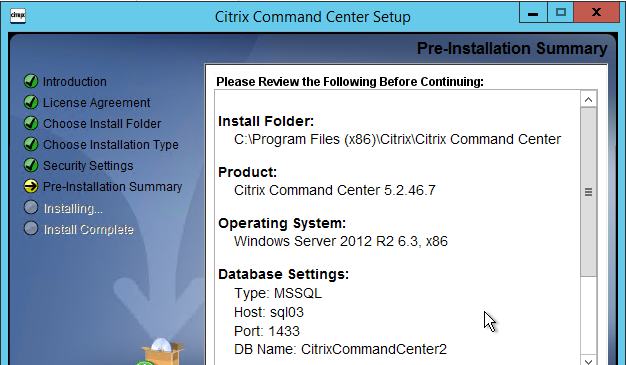The width and height of the screenshot is (626, 365).
Task: Click the License Agreement green checkmark icon
Action: click(31, 102)
